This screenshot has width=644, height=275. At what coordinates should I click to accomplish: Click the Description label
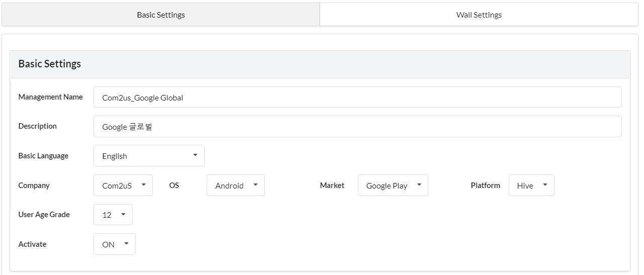38,126
